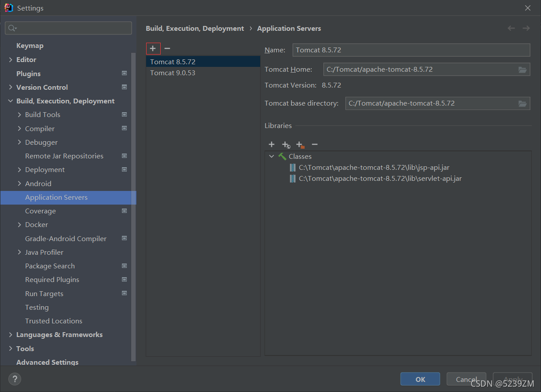
Task: Remove library with the Libraries minus icon
Action: (x=315, y=144)
